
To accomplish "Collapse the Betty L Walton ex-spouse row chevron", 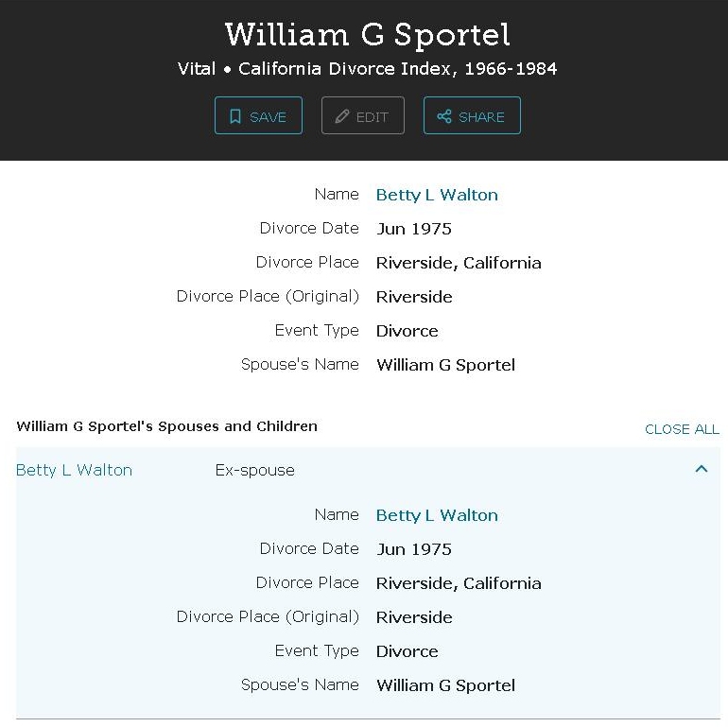I will (702, 469).
